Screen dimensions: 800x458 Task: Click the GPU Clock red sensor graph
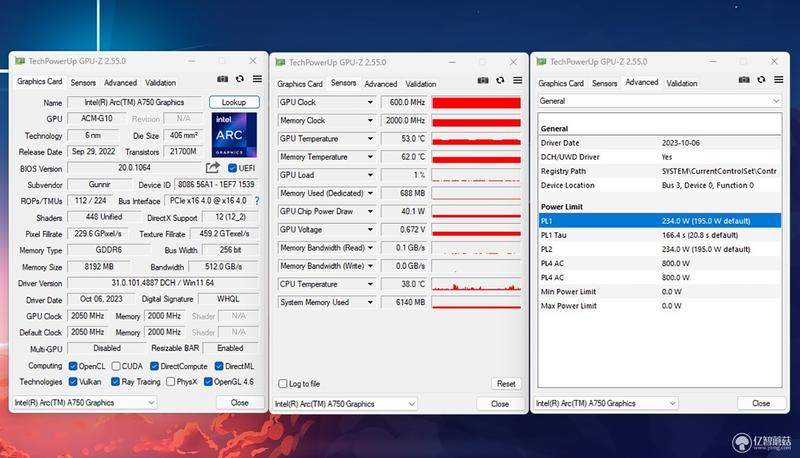point(476,103)
